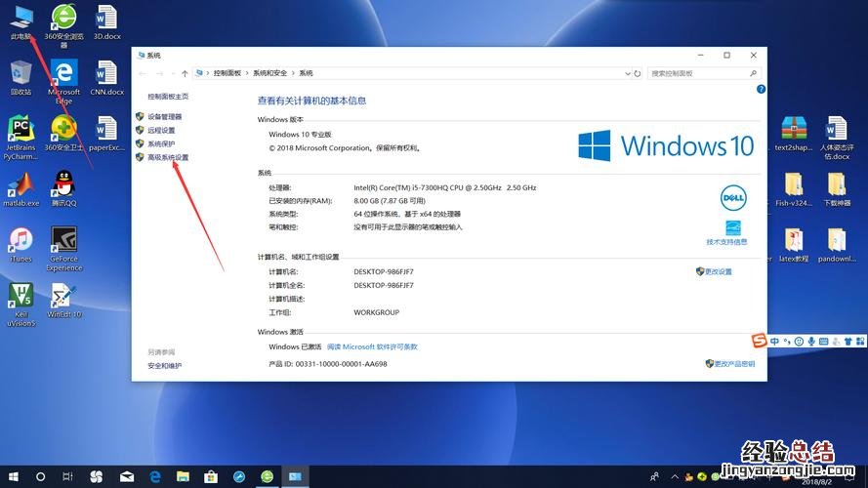Image resolution: width=868 pixels, height=488 pixels.
Task: Open 阅读 Microsoft 软件许可条款 link
Action: click(372, 346)
